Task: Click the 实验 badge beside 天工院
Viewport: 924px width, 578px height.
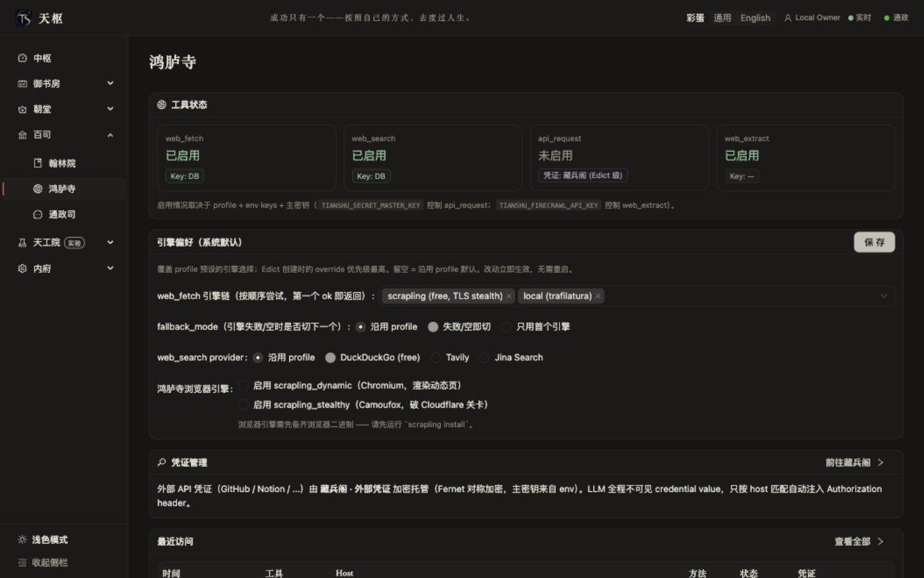Action: [x=74, y=243]
